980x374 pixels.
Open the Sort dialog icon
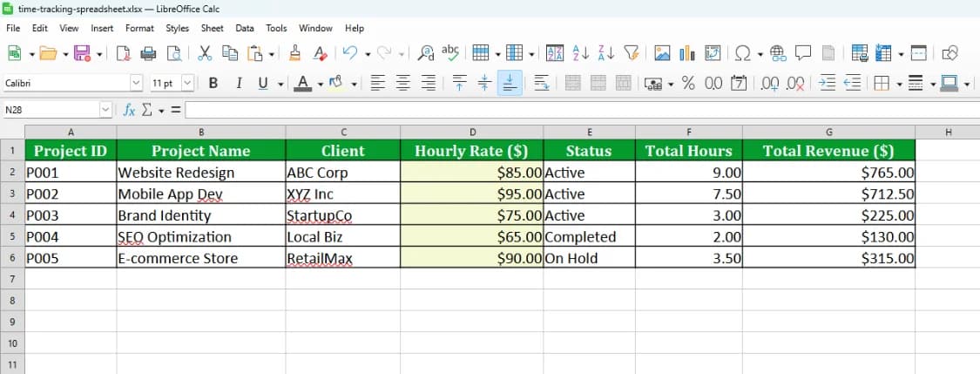[554, 53]
